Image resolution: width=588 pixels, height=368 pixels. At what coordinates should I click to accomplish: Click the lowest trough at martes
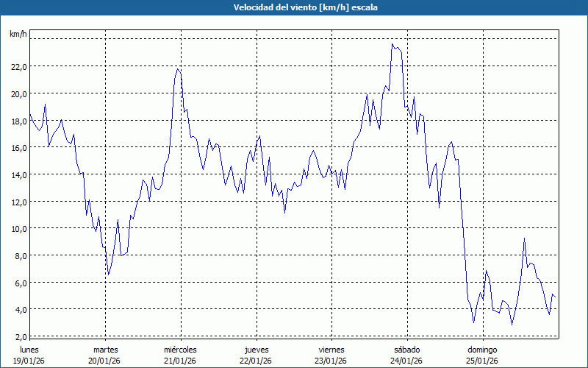(108, 275)
